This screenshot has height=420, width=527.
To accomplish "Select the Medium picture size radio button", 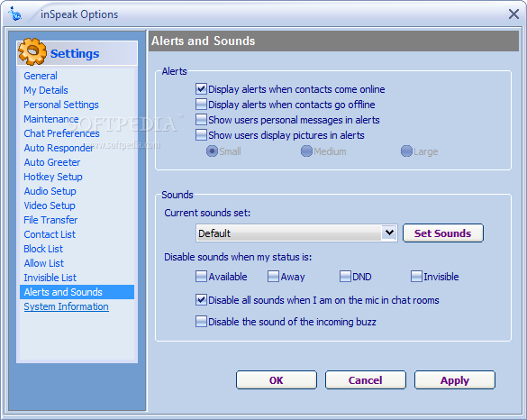I will tap(306, 151).
